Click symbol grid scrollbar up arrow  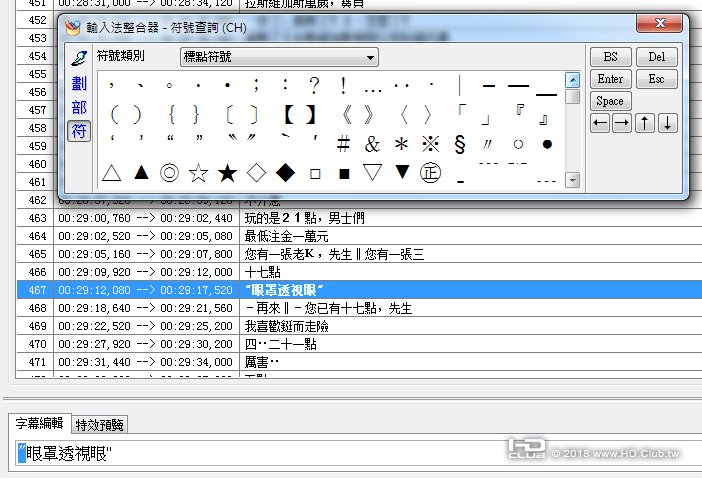point(573,81)
